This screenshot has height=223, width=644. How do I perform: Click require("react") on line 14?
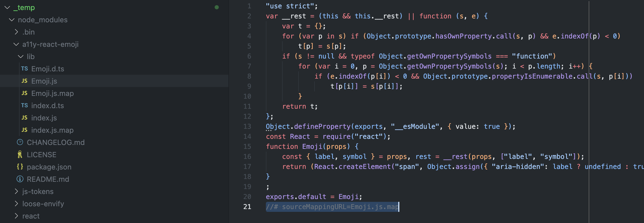(x=355, y=137)
